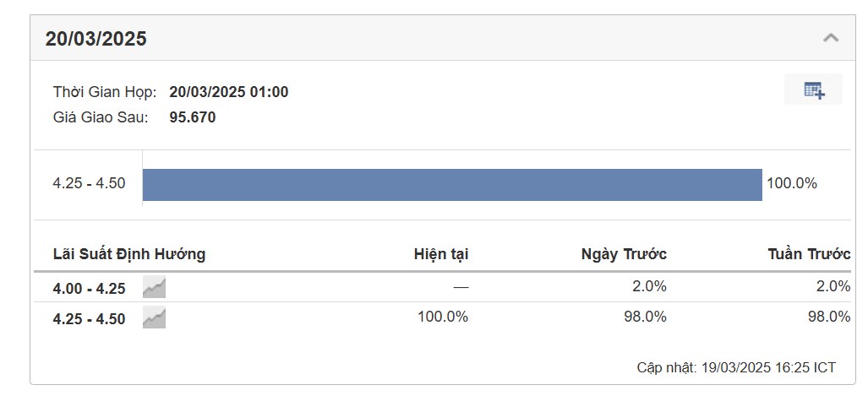Click the 4.25 - 4.50 label beside the bar
Screen dimensions: 868x396
(89, 183)
